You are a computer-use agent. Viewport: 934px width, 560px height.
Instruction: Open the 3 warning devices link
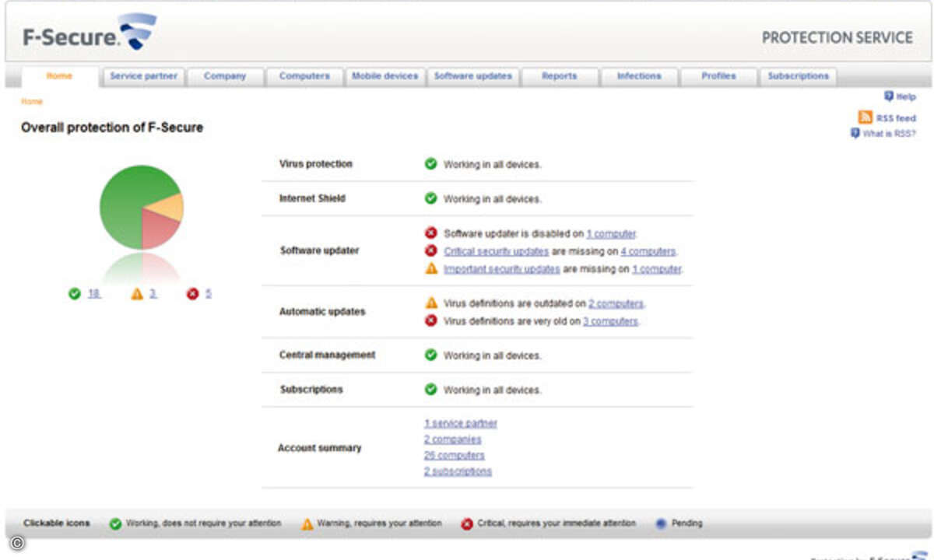153,294
